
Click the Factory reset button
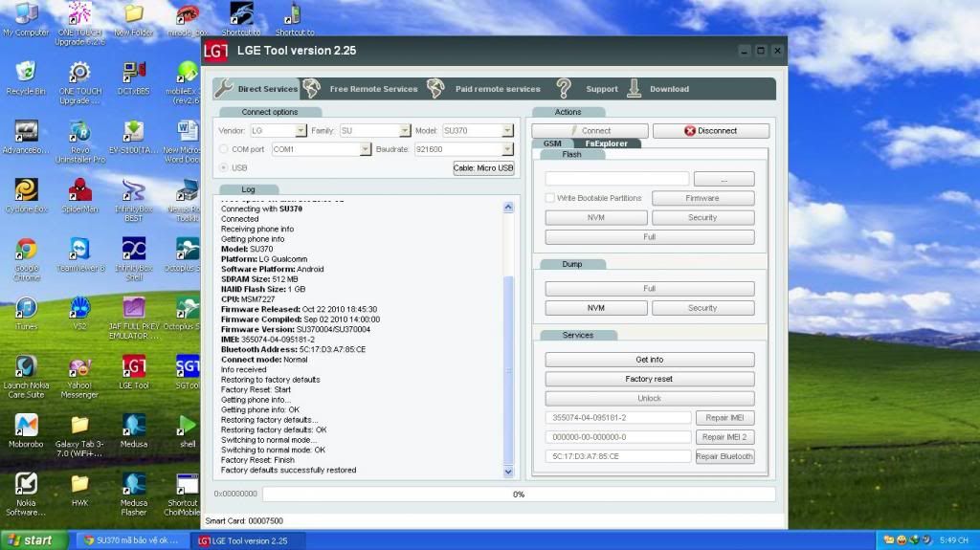650,379
